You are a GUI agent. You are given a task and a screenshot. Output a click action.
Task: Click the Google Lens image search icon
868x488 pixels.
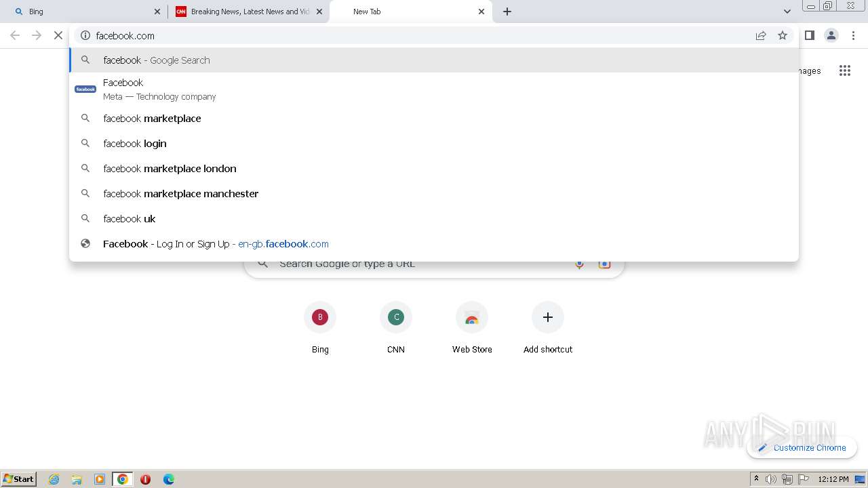(x=604, y=264)
